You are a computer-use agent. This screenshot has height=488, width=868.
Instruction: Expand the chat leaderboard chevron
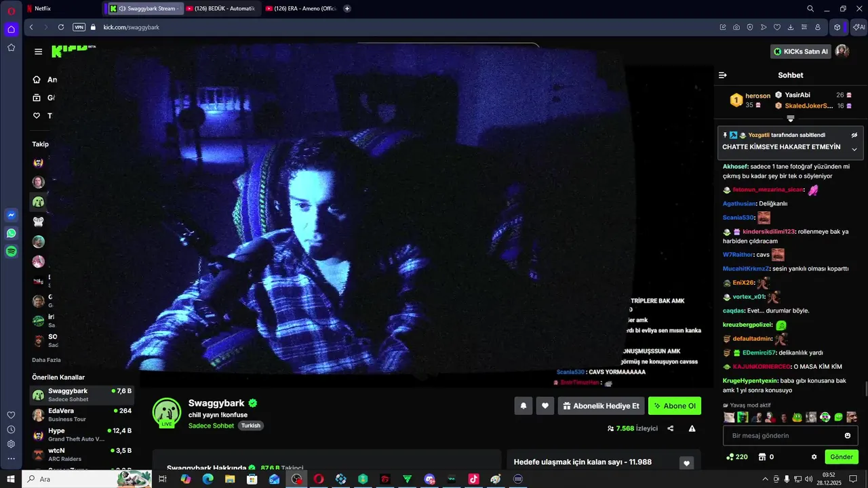(x=791, y=119)
